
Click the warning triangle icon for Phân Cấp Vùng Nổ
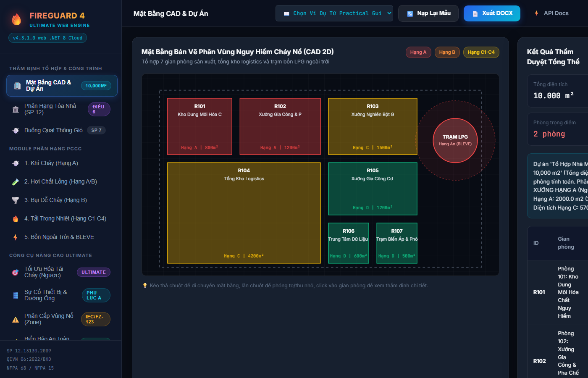[16, 319]
